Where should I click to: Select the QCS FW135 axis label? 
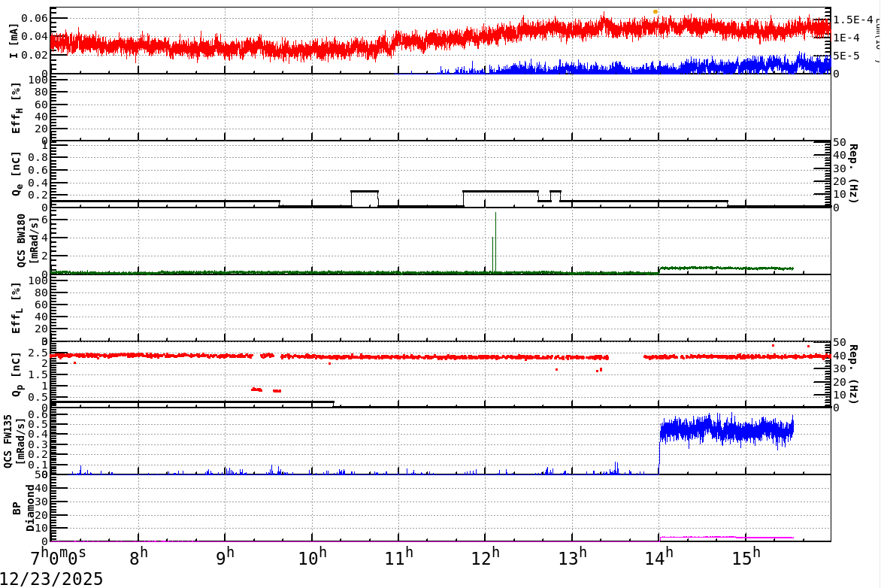[15, 440]
